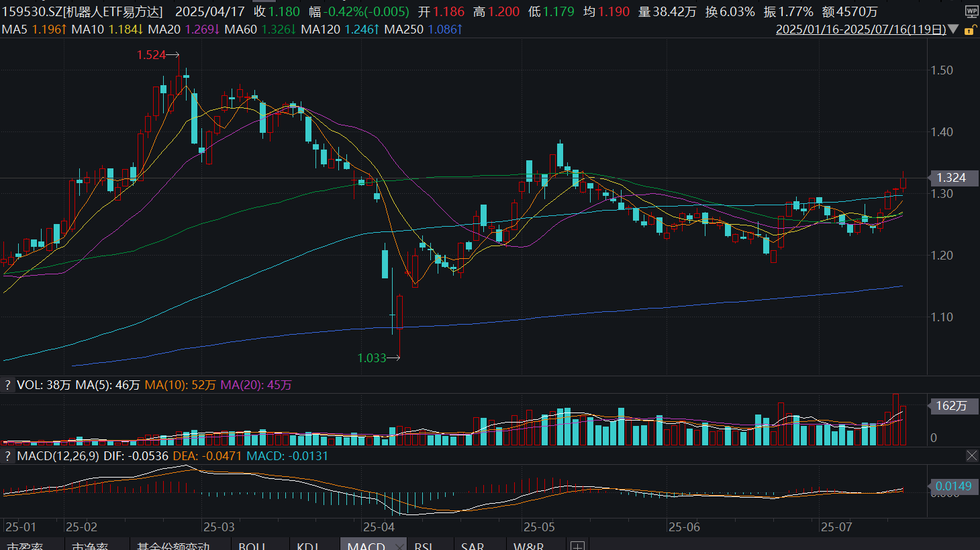The image size is (980, 550).
Task: Click the 1.324 current price tag
Action: 950,178
